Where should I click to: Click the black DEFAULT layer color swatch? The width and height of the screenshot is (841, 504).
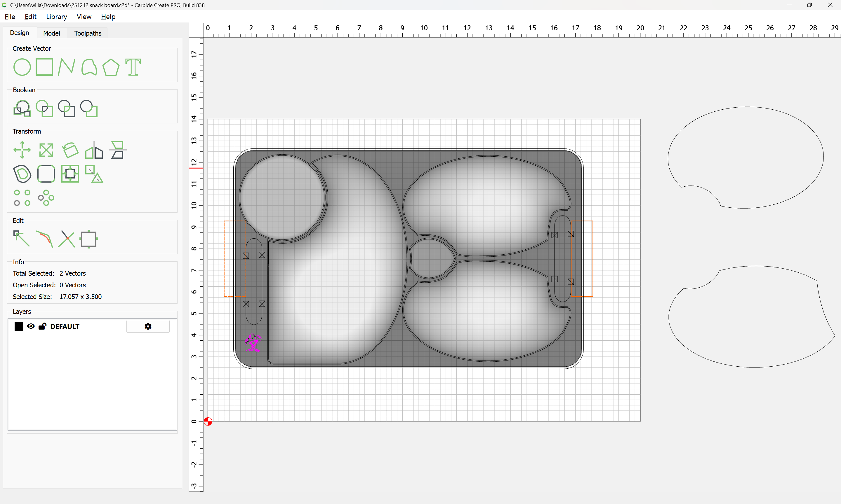pos(19,326)
